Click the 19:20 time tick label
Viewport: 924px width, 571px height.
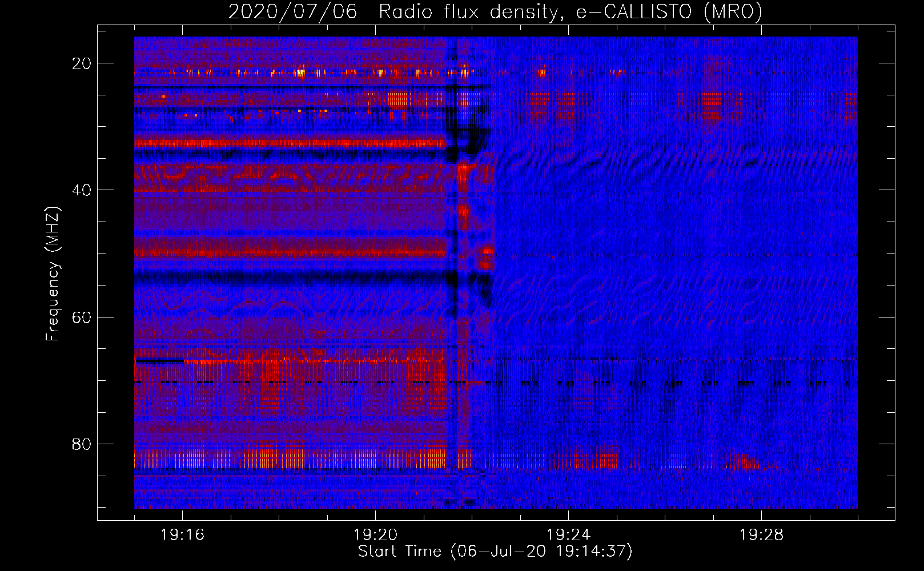pos(376,535)
